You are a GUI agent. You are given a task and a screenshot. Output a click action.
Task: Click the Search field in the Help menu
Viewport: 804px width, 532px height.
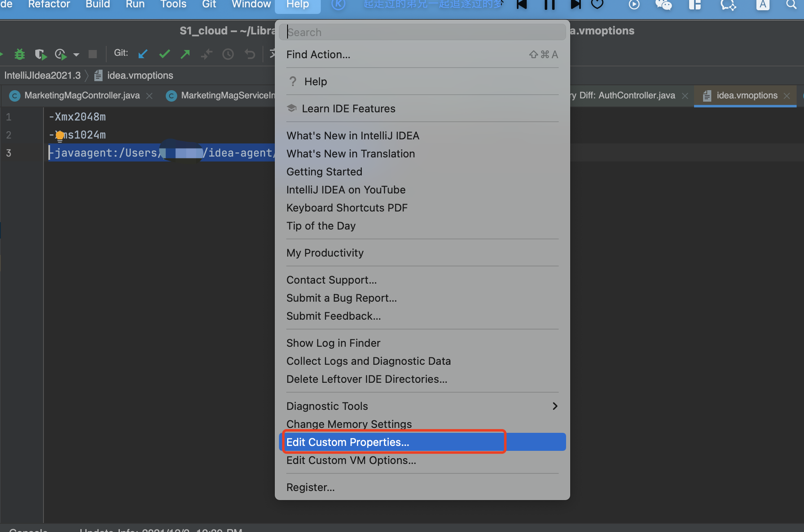(x=423, y=32)
